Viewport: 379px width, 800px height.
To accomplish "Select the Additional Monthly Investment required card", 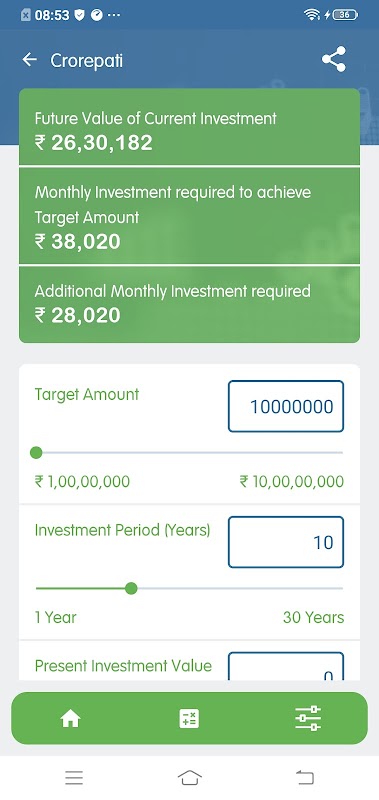I will click(x=189, y=305).
